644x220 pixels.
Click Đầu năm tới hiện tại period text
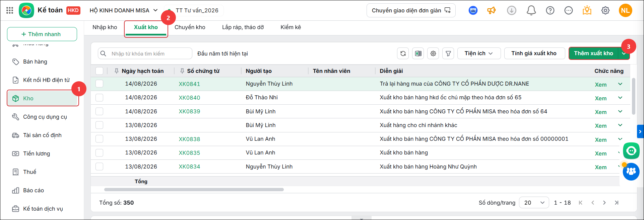[222, 53]
